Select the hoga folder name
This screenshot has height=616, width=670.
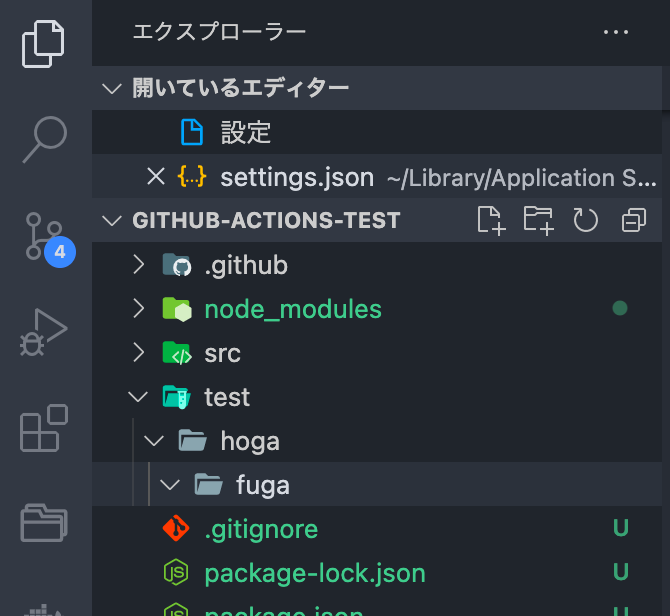(250, 442)
